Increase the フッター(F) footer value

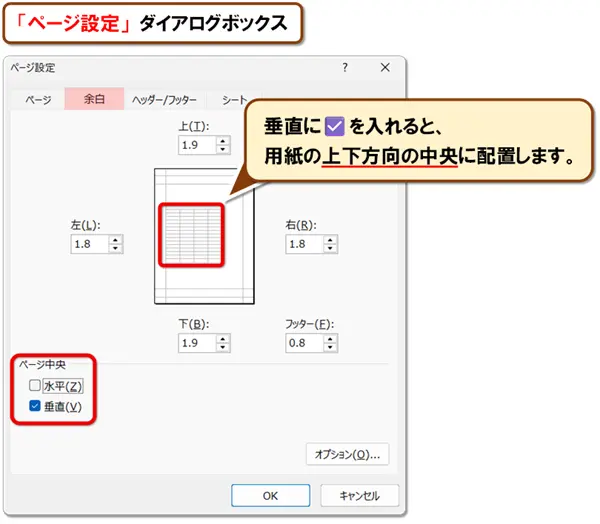click(330, 339)
